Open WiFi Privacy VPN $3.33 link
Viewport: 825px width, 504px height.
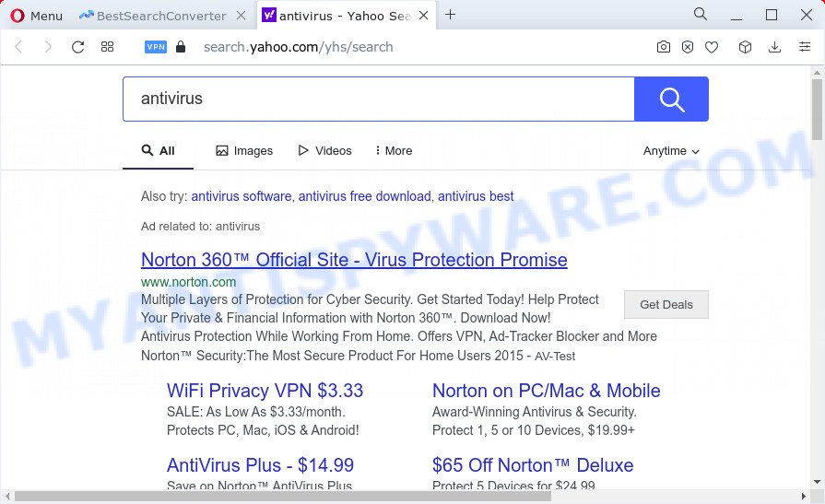tap(265, 391)
